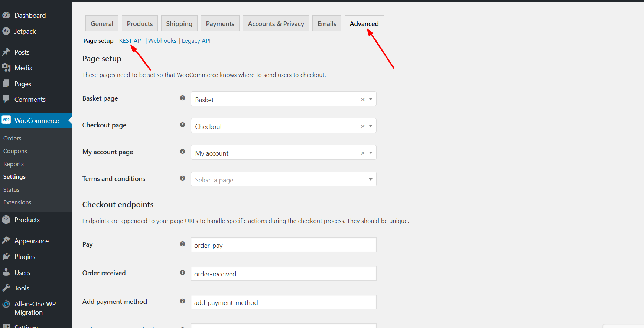Expand the My account page dropdown arrow
Screen dimensions: 644x328
[x=371, y=153]
